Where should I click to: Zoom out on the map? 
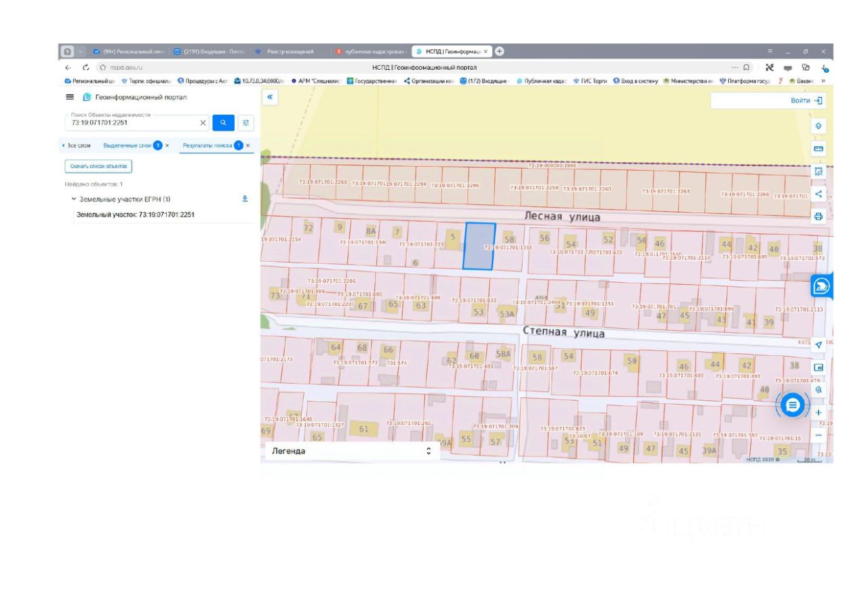pyautogui.click(x=818, y=435)
